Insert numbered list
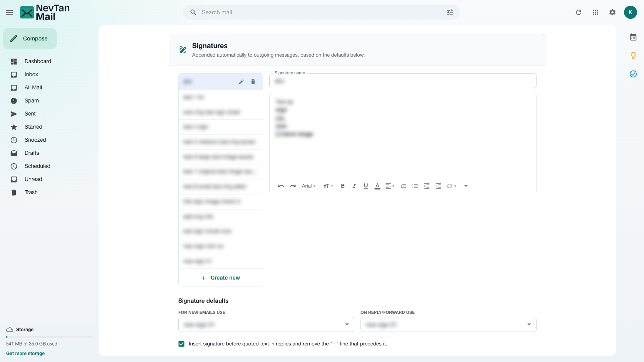This screenshot has height=362, width=644. pos(404,186)
